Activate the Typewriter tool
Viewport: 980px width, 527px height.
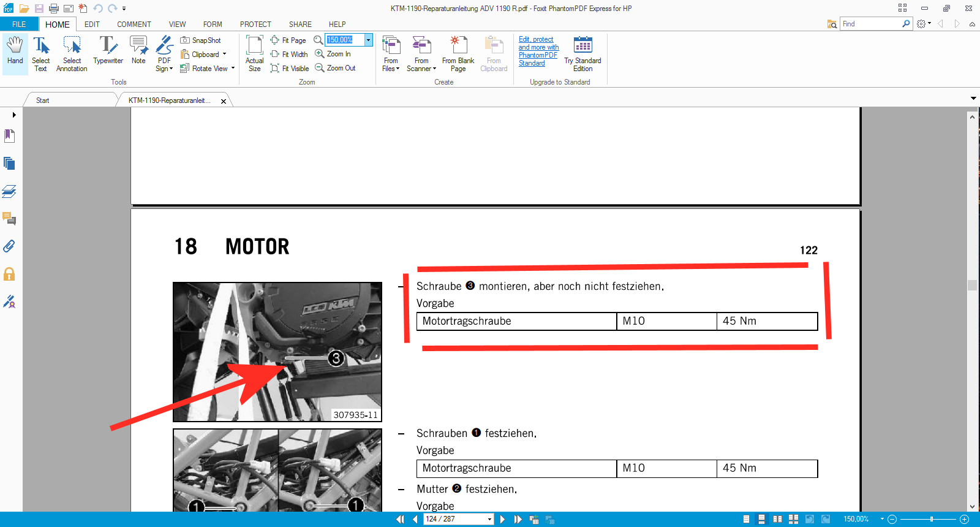click(x=108, y=51)
